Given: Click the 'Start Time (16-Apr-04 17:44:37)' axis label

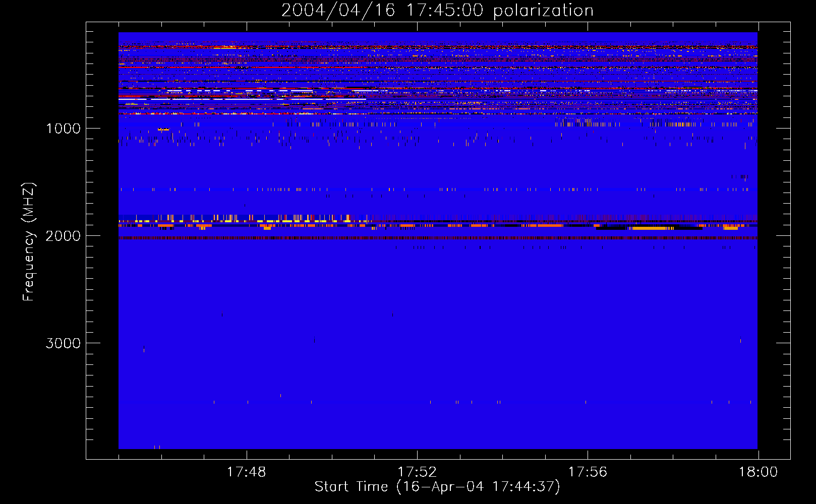Looking at the screenshot, I should (437, 487).
